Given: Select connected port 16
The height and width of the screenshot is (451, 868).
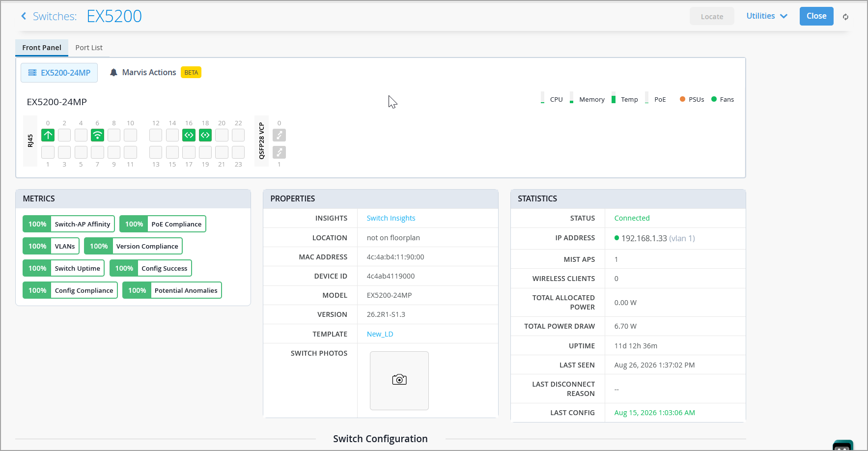Looking at the screenshot, I should coord(189,135).
